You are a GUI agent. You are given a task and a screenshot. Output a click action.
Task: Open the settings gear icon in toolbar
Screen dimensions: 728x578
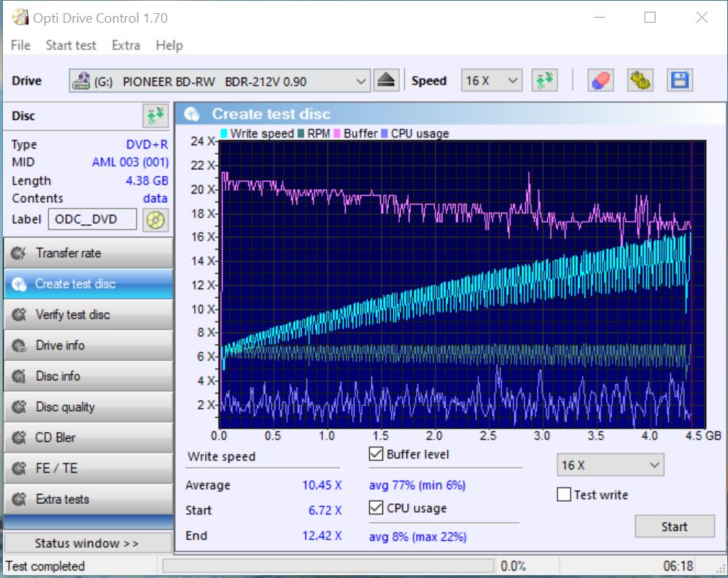coord(639,81)
